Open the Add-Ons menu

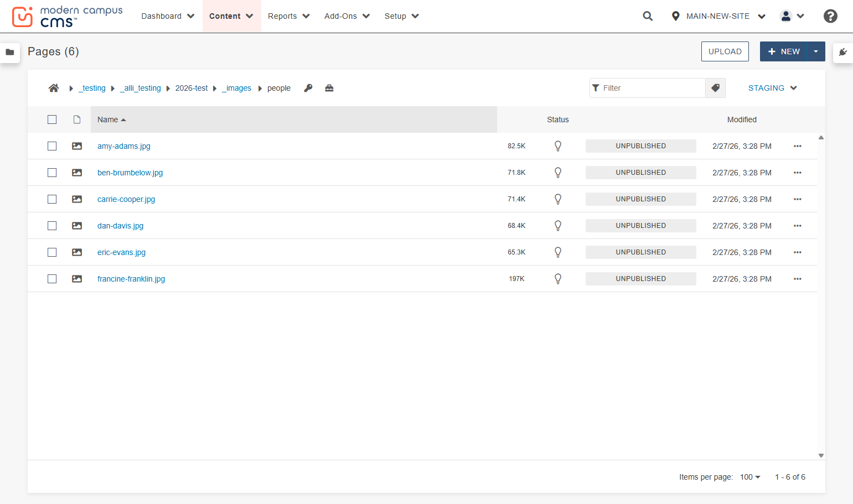click(x=347, y=16)
